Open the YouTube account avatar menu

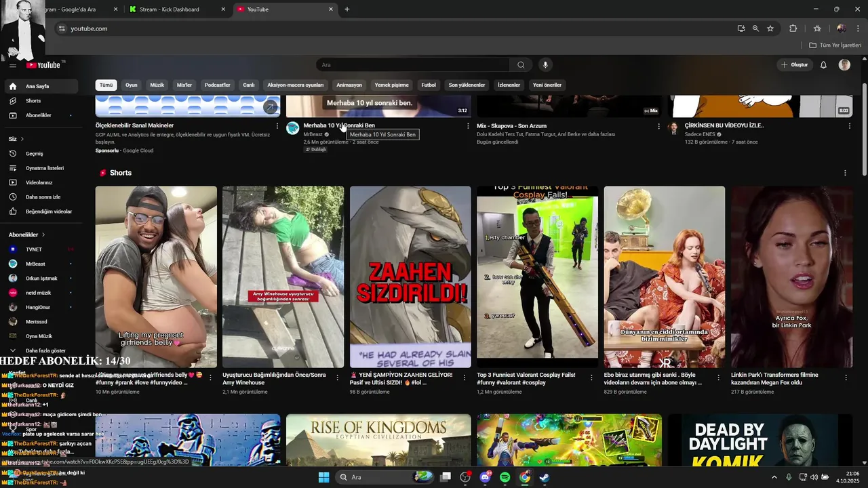(844, 65)
